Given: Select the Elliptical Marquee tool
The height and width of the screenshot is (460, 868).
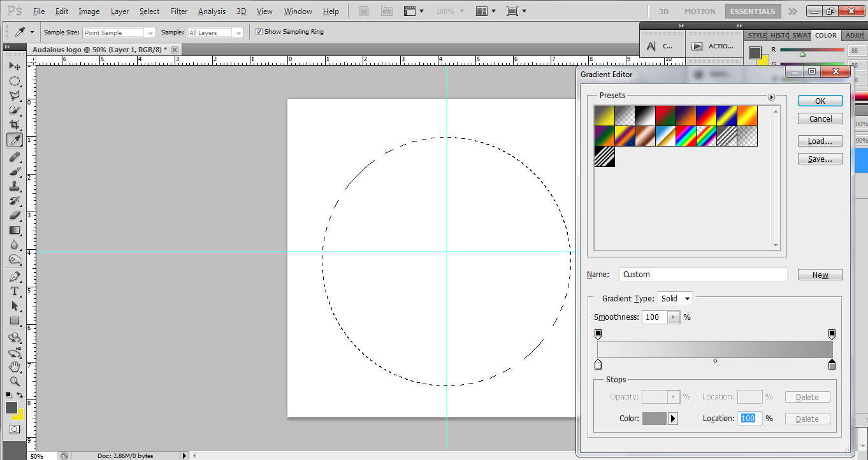Looking at the screenshot, I should [15, 81].
